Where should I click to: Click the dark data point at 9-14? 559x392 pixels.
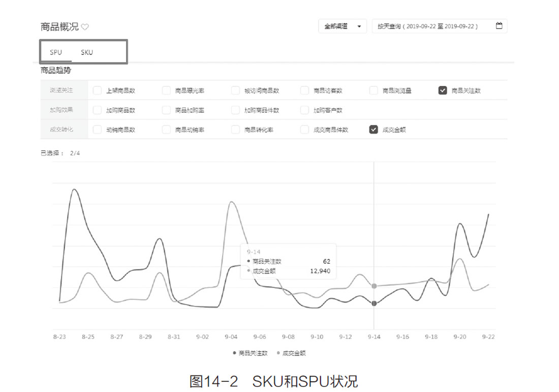[x=374, y=304]
